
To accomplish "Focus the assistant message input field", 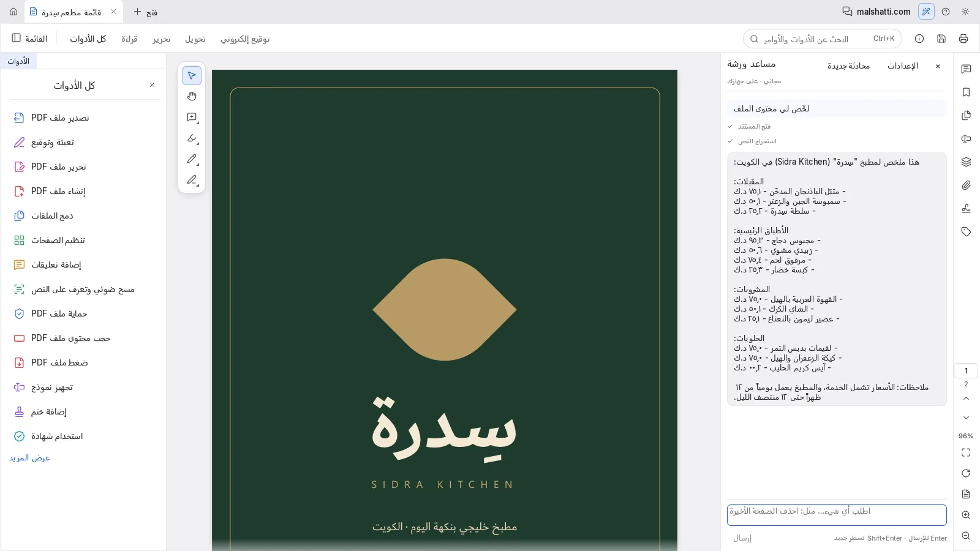I will [837, 515].
